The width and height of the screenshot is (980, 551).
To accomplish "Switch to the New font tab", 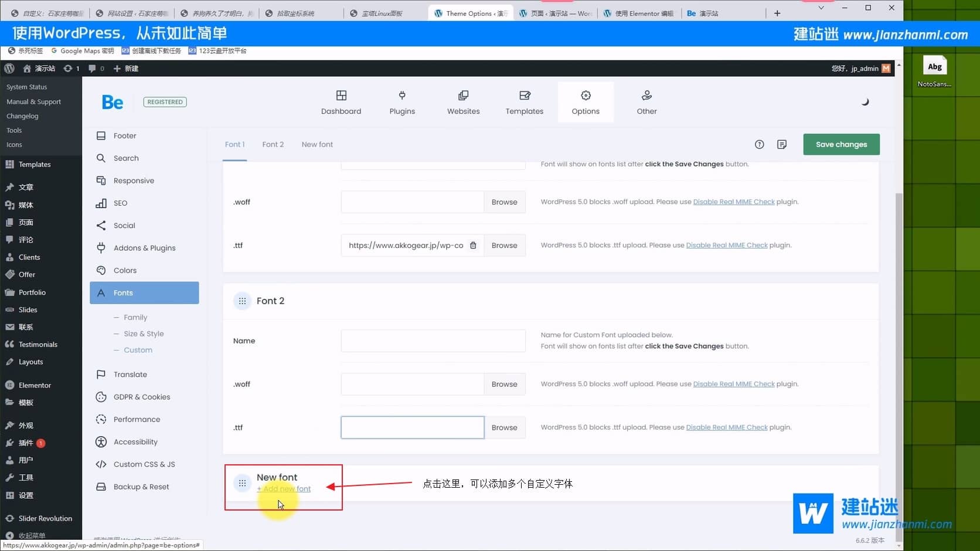I will tap(317, 144).
